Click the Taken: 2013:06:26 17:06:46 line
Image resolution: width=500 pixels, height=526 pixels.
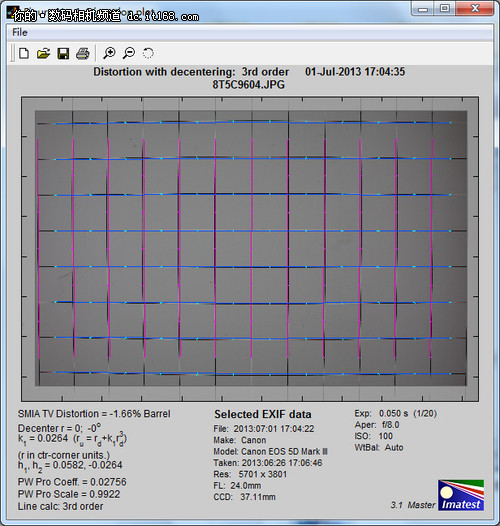(268, 463)
